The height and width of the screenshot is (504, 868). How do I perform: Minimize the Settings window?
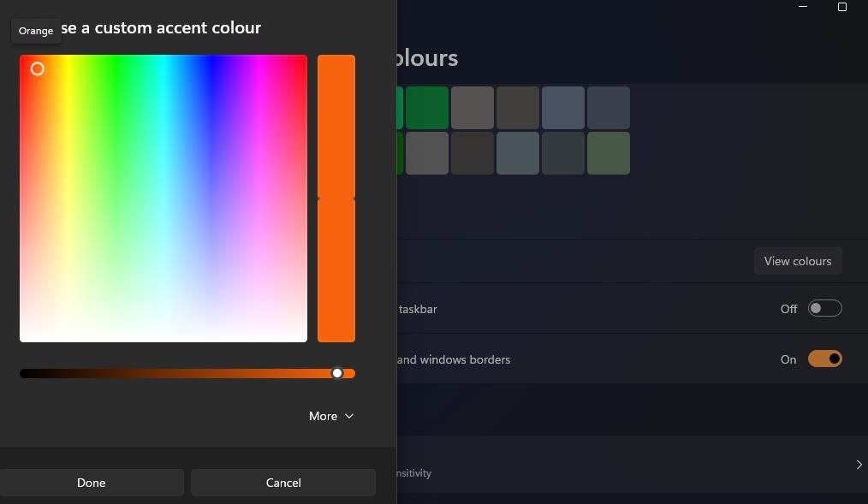pyautogui.click(x=803, y=7)
